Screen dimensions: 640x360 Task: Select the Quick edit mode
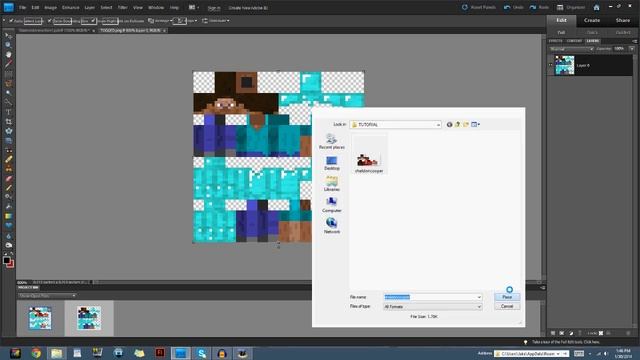tap(592, 32)
